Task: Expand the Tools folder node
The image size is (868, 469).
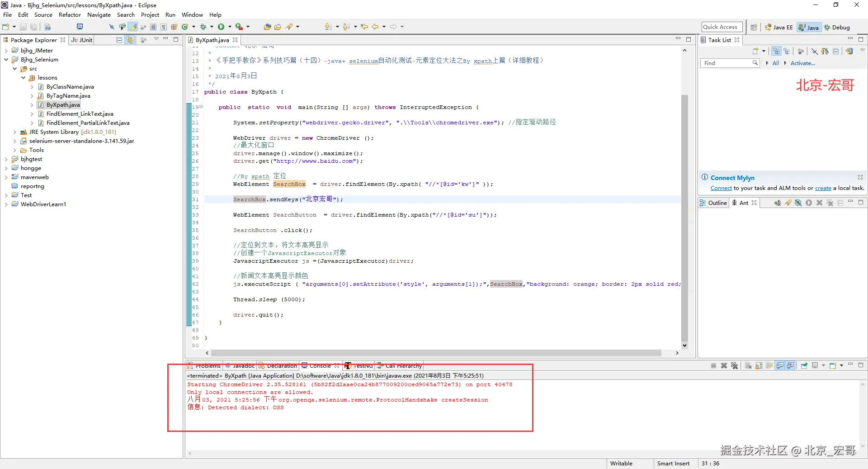Action: coord(14,150)
